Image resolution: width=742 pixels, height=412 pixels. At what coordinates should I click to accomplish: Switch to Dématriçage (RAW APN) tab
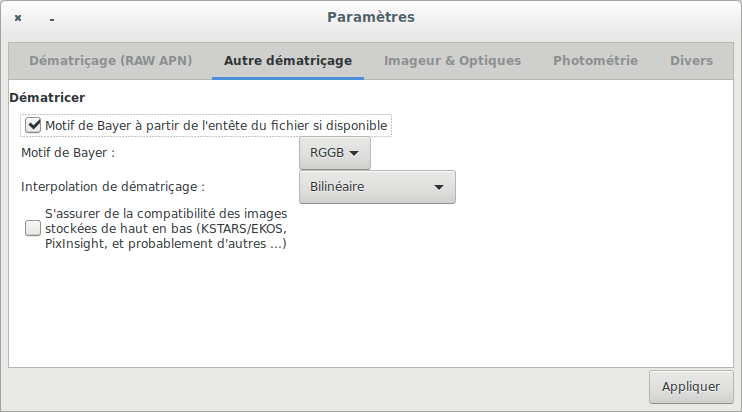click(110, 61)
